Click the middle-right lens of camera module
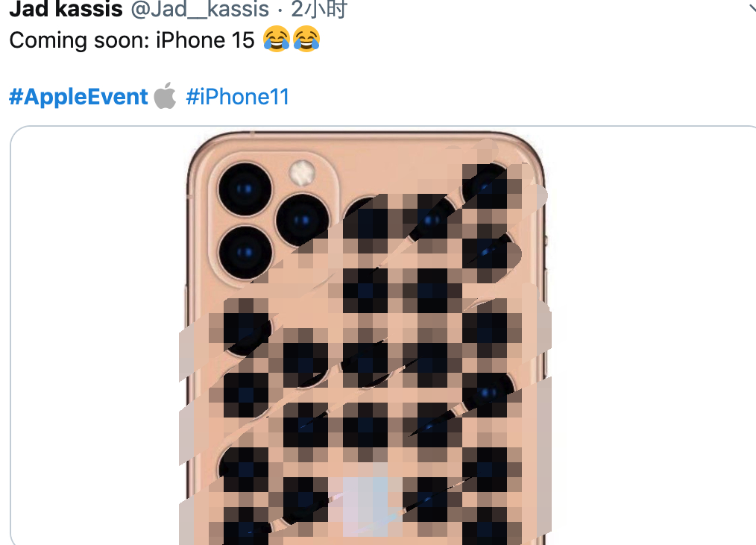This screenshot has width=756, height=545. 302,221
